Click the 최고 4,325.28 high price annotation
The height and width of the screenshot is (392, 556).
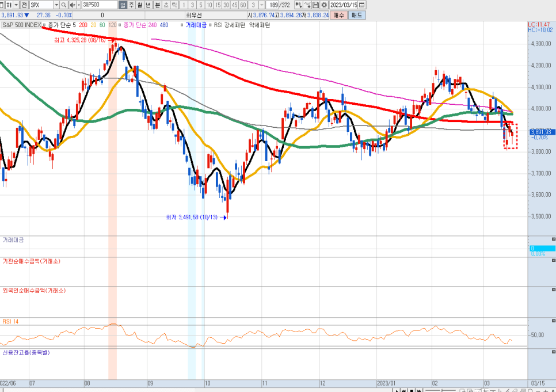point(80,40)
